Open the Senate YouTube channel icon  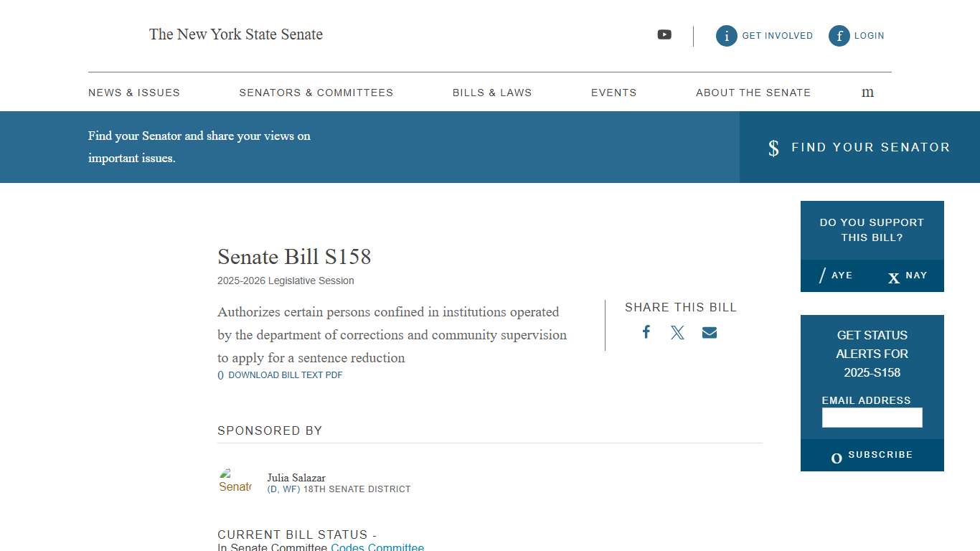[664, 34]
